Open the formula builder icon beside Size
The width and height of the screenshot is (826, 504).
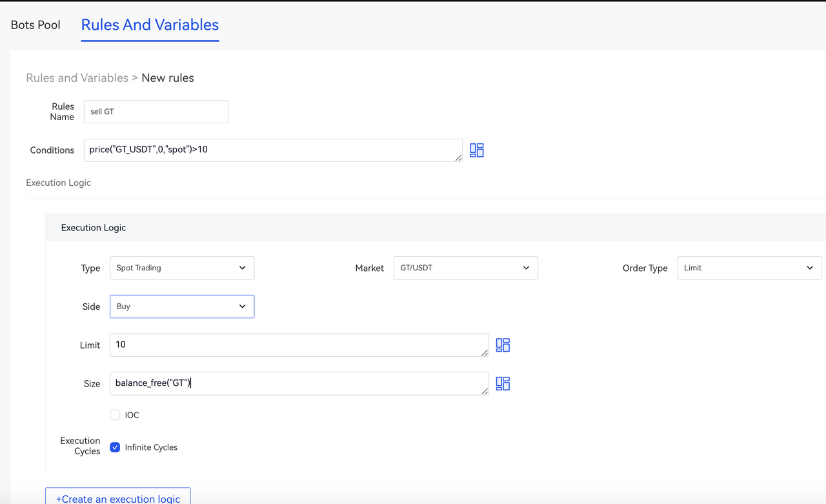(x=503, y=384)
